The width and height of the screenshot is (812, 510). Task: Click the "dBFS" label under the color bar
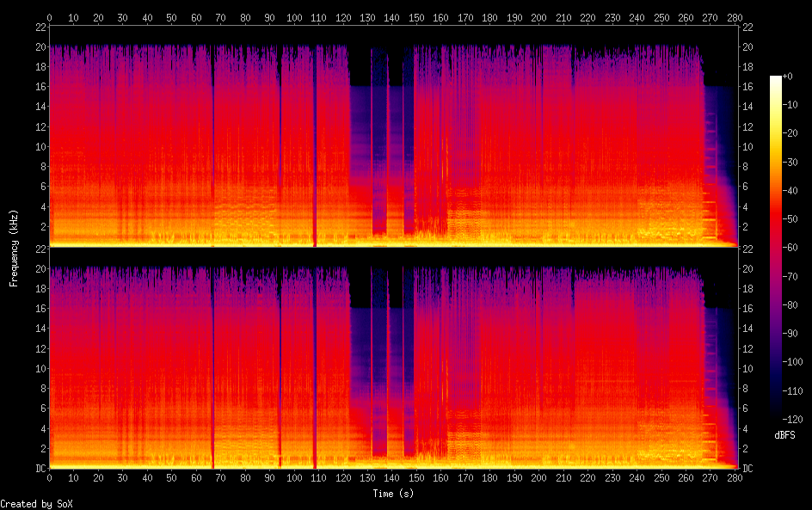(784, 435)
